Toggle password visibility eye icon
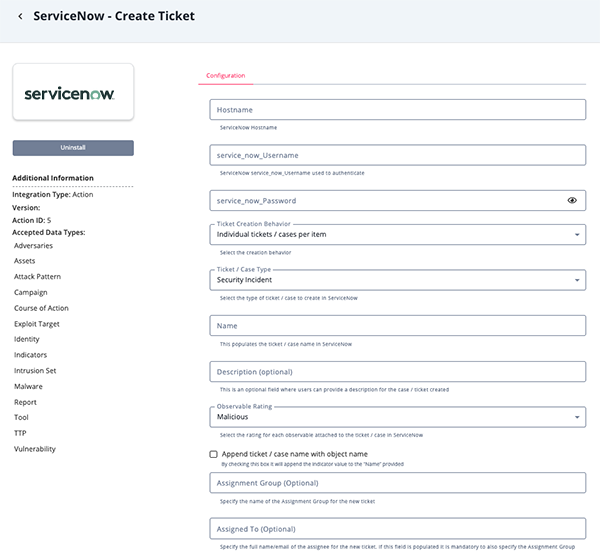The width and height of the screenshot is (600, 555). (x=572, y=200)
